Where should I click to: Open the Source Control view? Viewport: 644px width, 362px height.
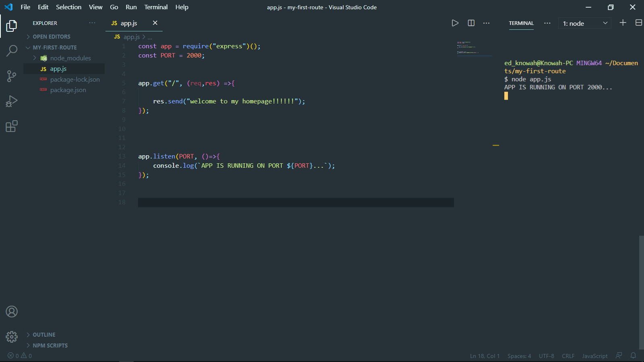click(x=12, y=76)
